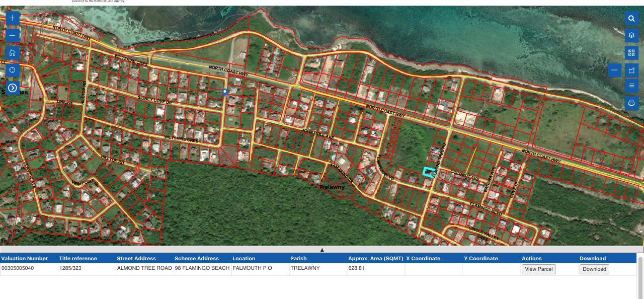Screen dimensions: 644x299
Task: Click the View Parcel button
Action: [x=538, y=269]
